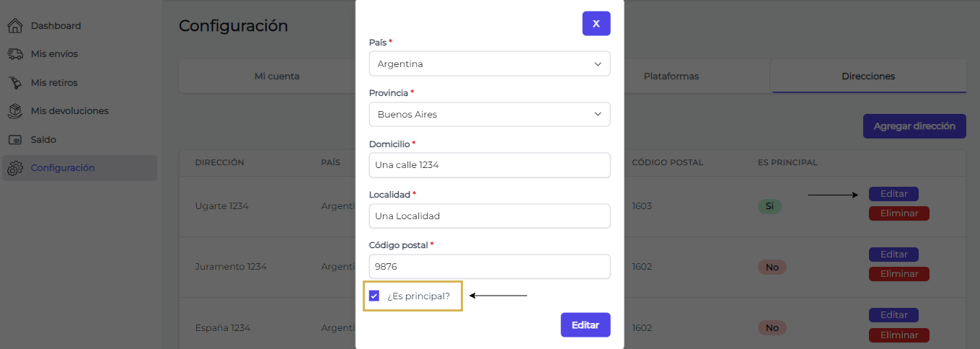
Task: Click the Mis devoluciones package icon
Action: click(15, 111)
